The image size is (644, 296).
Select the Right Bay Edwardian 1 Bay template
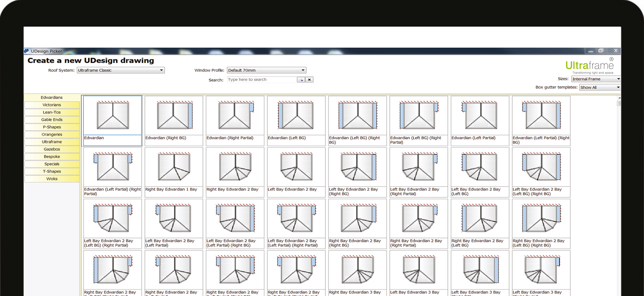[x=174, y=172]
